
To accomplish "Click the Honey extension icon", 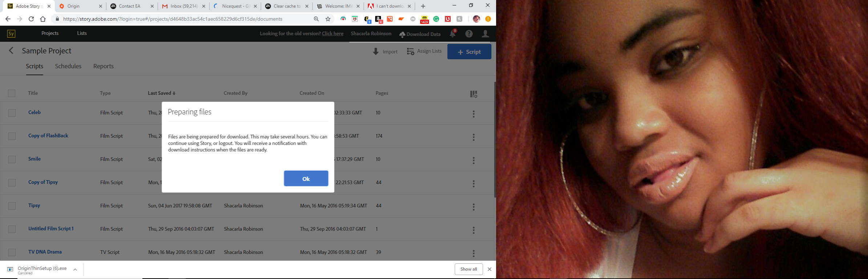I will point(459,19).
